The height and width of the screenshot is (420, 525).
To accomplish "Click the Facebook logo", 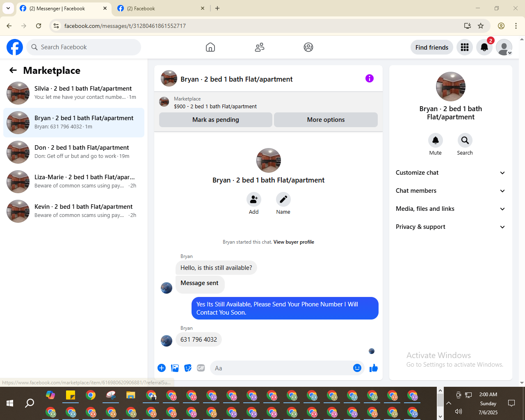I will point(15,47).
